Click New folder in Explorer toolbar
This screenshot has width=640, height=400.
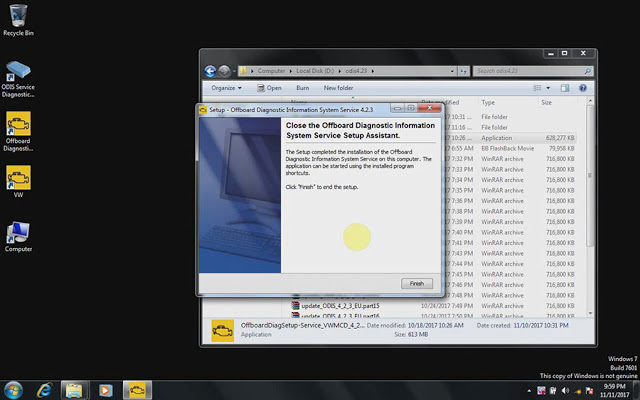pos(338,88)
